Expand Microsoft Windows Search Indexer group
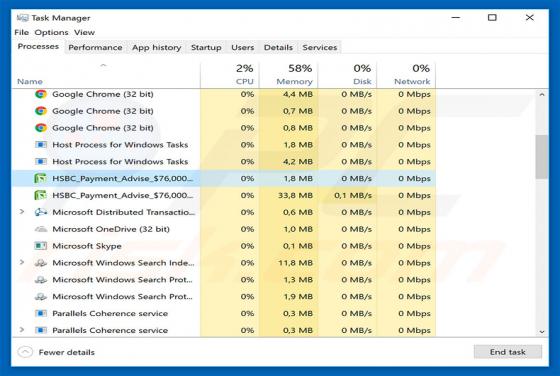This screenshot has width=560, height=376. click(22, 262)
